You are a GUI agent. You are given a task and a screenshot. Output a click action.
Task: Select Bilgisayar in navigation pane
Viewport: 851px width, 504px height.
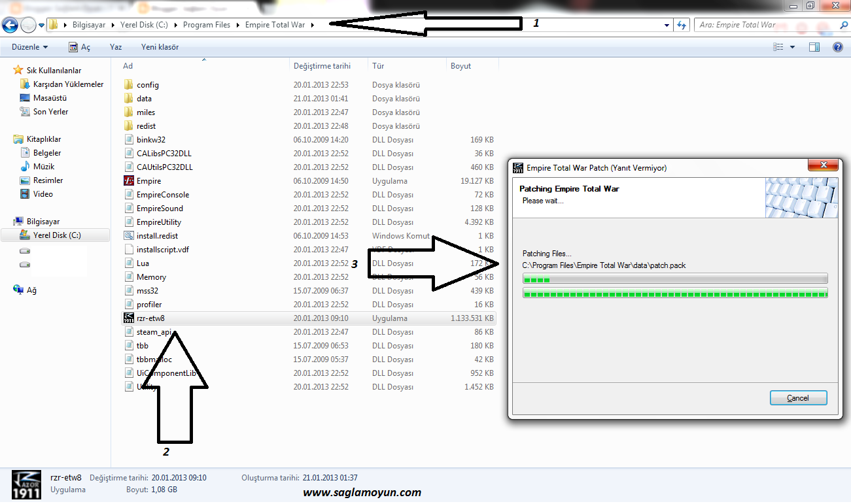[x=43, y=221]
